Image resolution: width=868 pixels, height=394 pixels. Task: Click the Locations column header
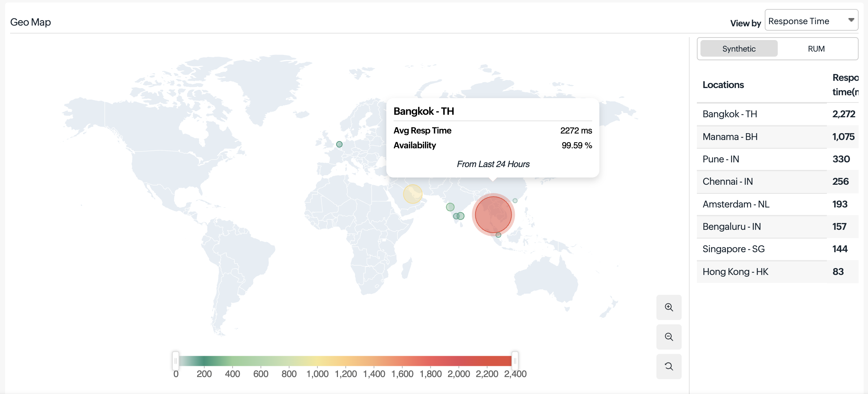tap(723, 85)
